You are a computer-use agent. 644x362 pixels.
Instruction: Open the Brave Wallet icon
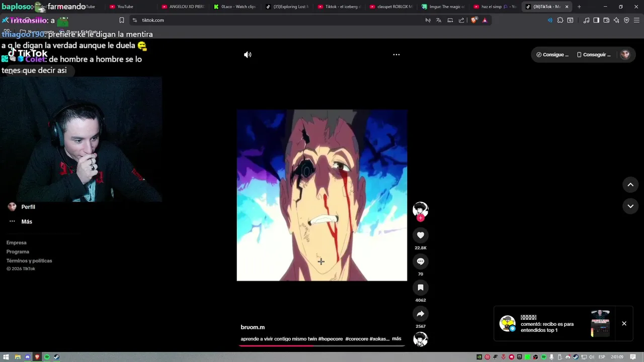click(606, 20)
